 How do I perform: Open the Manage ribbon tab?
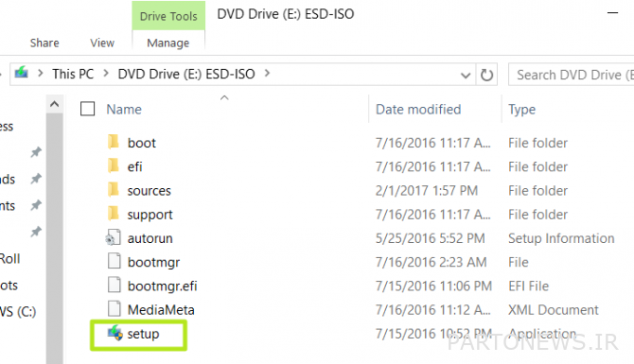(x=168, y=43)
